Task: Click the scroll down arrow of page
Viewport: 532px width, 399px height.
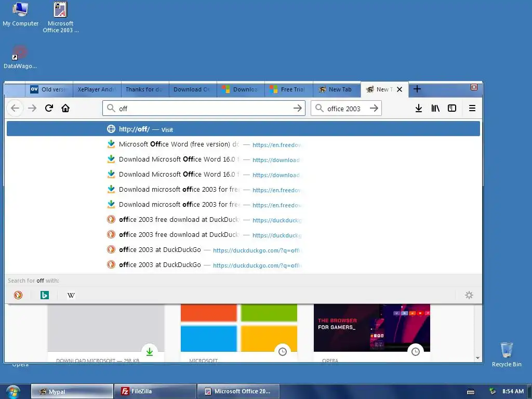Action: [x=478, y=358]
